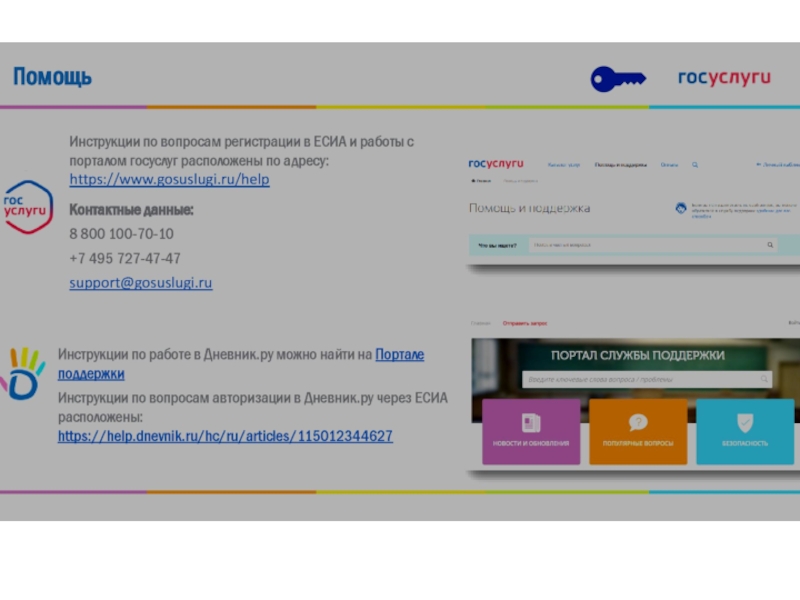Viewport: 800px width, 600px height.
Task: Click the госуслуги help search field
Action: pos(653,245)
